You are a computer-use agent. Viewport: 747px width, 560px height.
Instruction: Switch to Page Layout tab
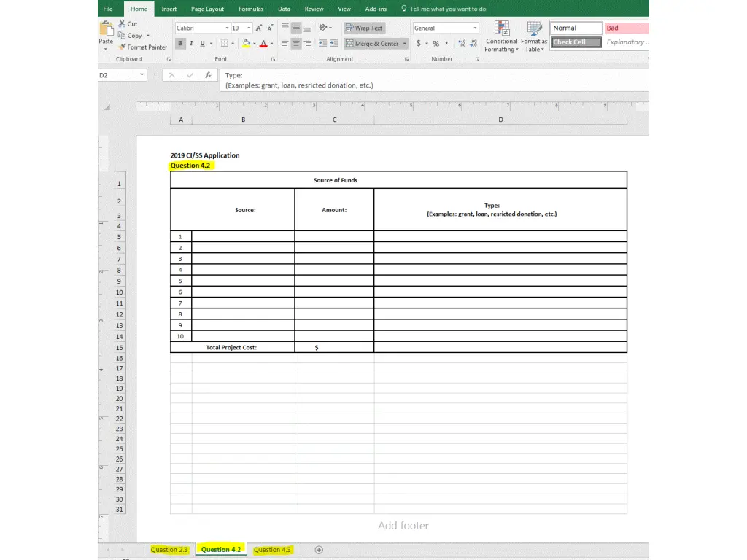click(x=207, y=9)
